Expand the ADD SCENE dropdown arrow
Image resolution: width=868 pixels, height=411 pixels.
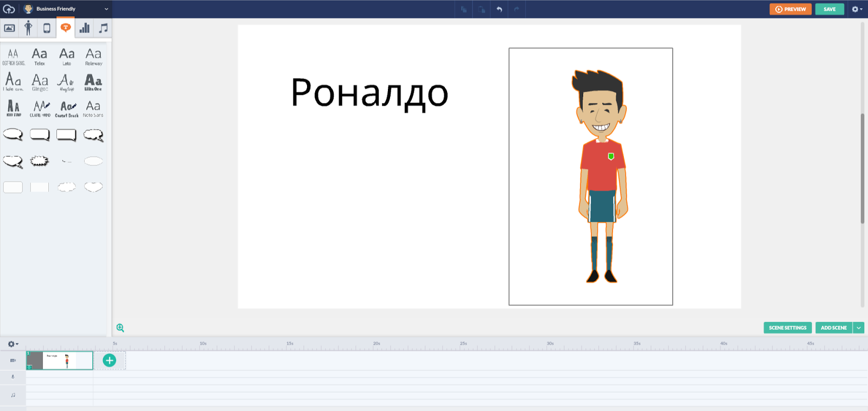pos(859,327)
